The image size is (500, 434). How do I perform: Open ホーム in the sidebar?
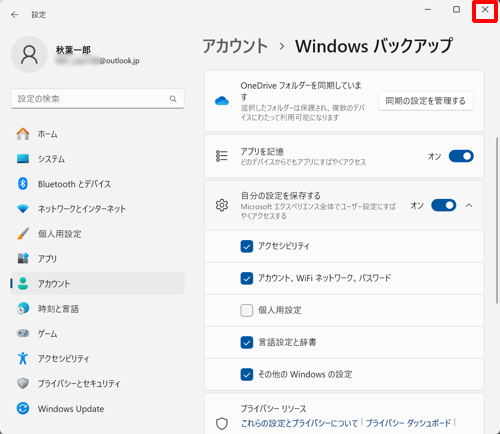(97, 134)
